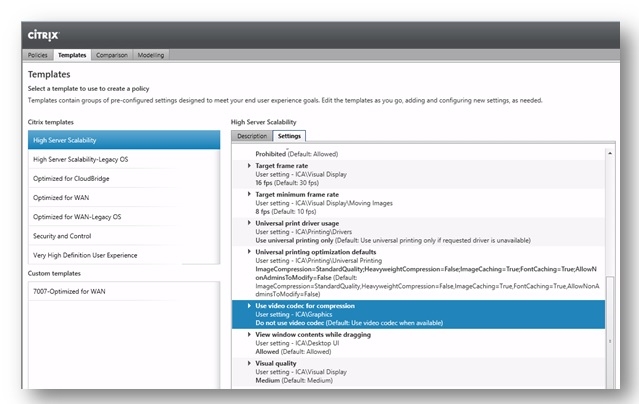Expand the Target frame rate setting
Screen dimensions: 639x404
tap(249, 166)
